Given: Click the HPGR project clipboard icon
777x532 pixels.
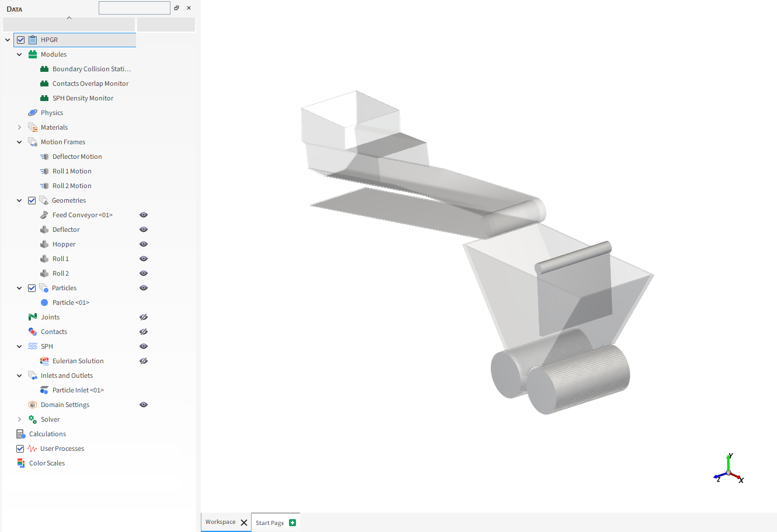Looking at the screenshot, I should [x=33, y=40].
